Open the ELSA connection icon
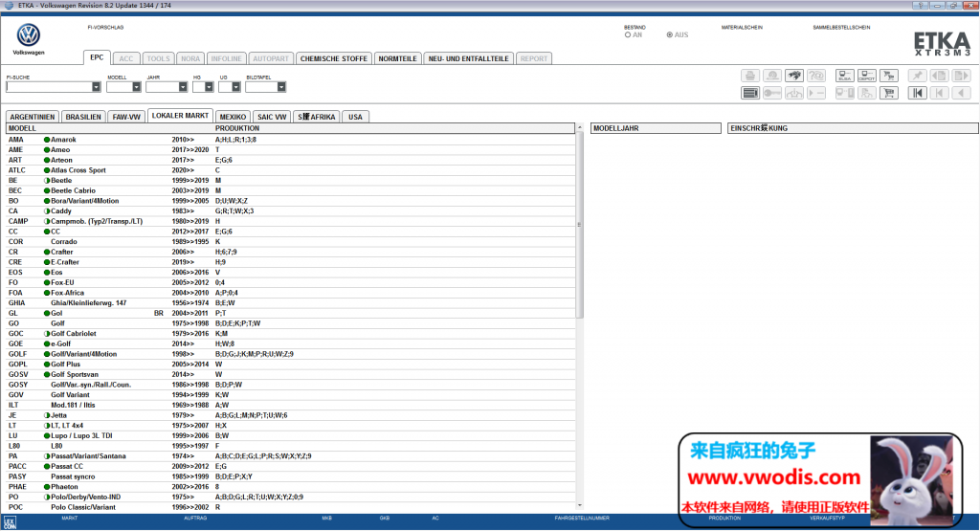The height and width of the screenshot is (531, 980). coord(845,76)
